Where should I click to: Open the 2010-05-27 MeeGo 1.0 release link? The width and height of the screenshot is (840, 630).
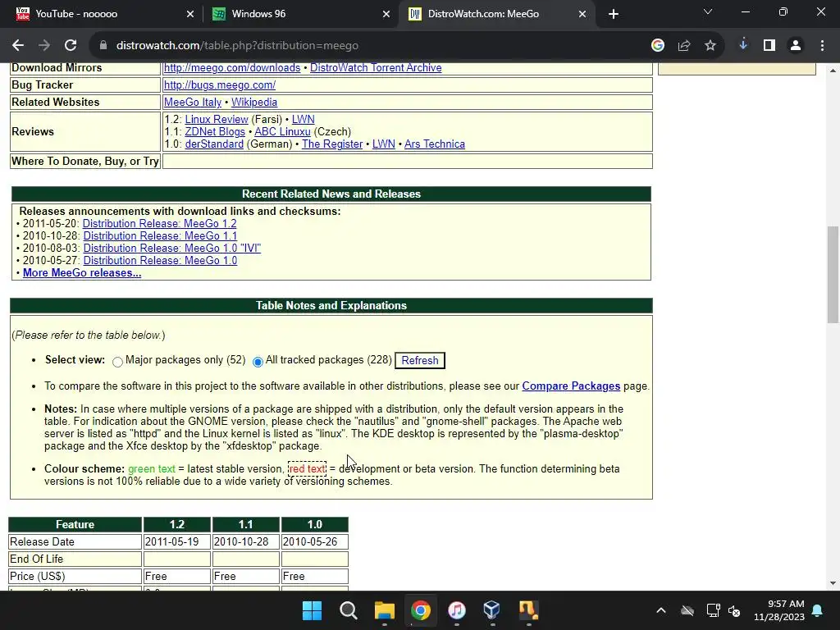[x=160, y=261]
